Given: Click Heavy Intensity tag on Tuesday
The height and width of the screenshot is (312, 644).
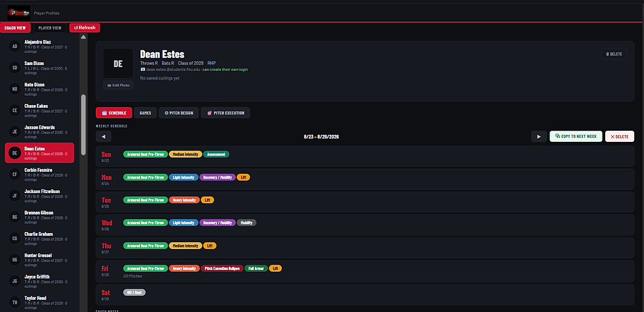Looking at the screenshot, I should click(x=184, y=200).
